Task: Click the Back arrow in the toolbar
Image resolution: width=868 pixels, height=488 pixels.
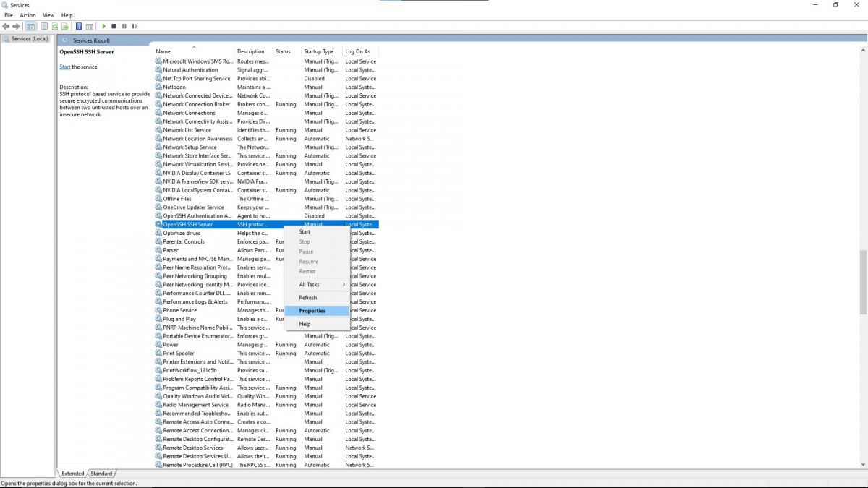Action: [7, 27]
